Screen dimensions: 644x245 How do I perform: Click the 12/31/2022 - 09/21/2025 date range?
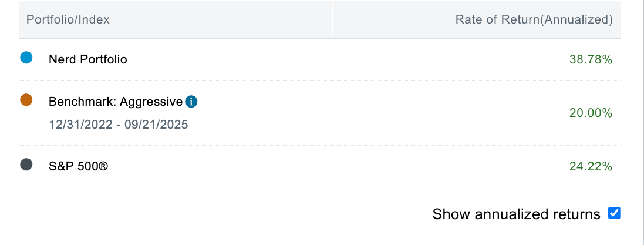(119, 125)
